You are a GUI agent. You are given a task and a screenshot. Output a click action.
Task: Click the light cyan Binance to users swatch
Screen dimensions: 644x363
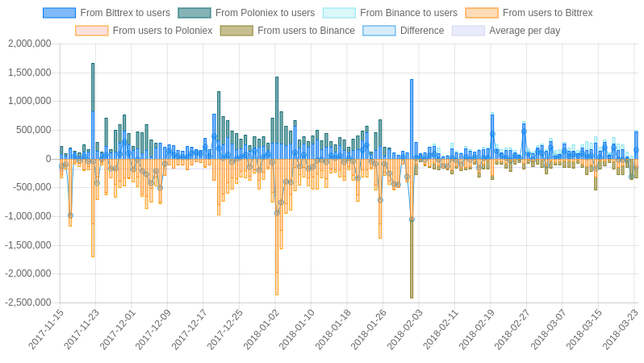pos(339,13)
